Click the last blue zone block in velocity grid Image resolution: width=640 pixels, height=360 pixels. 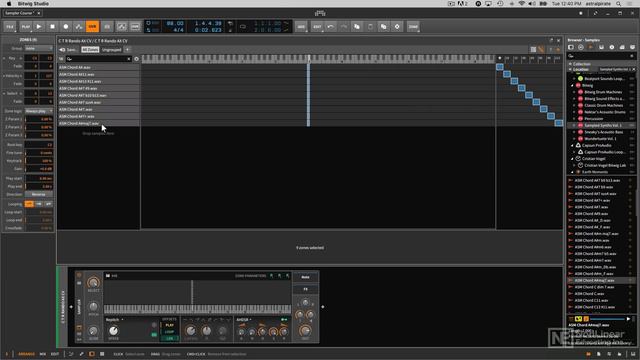click(558, 123)
